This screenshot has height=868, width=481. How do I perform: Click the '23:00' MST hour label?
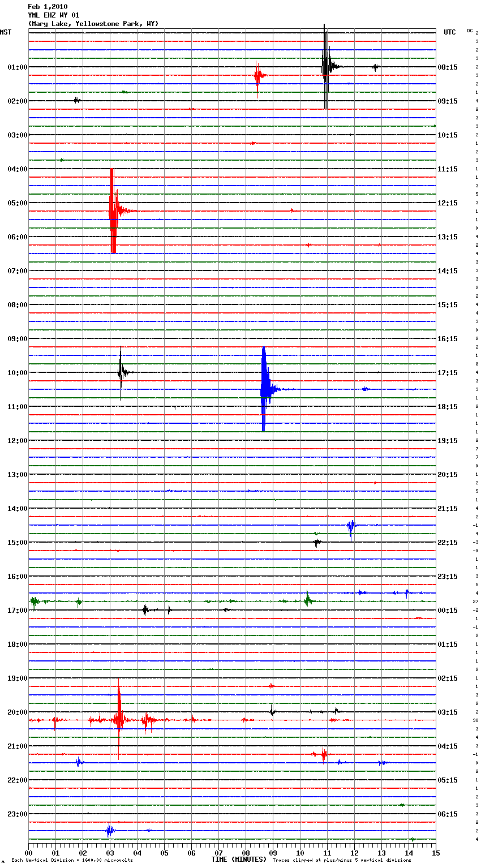click(x=17, y=814)
